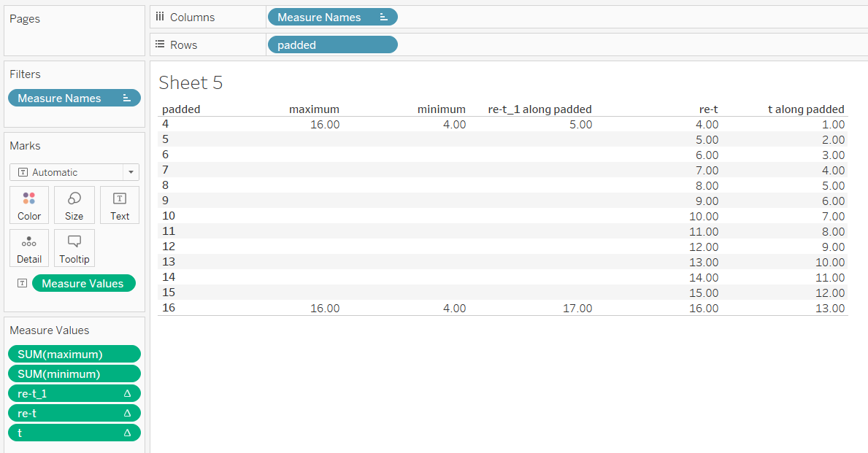Click the Detail marks card button

[28, 248]
